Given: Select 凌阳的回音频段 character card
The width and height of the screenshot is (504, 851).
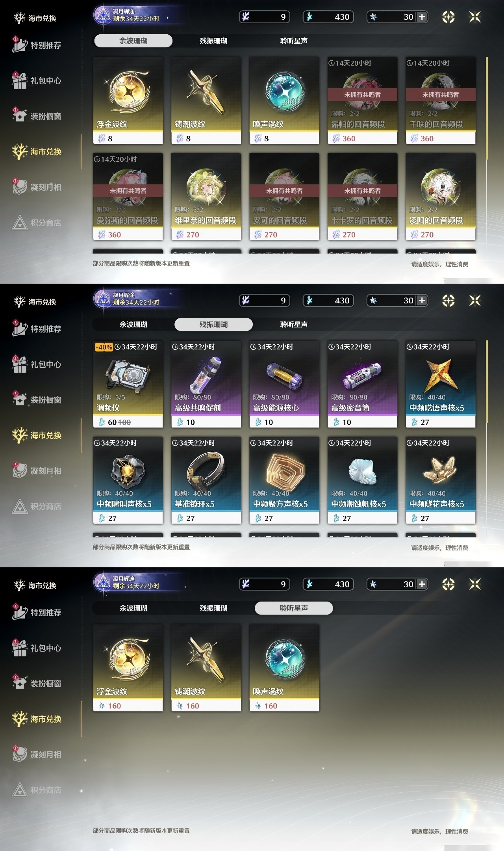Looking at the screenshot, I should click(x=441, y=197).
